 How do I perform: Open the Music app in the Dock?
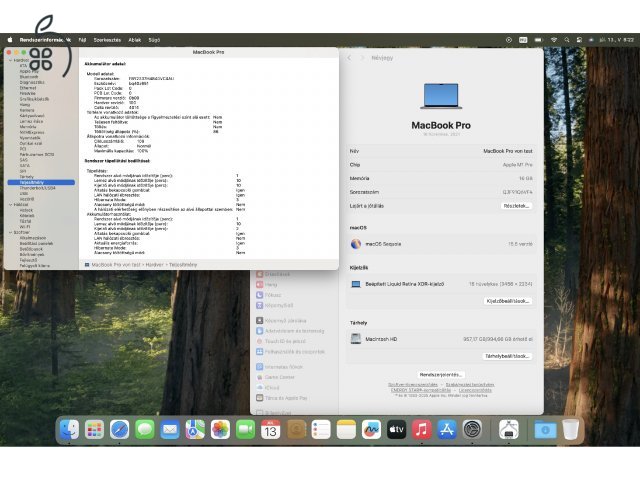pyautogui.click(x=422, y=429)
